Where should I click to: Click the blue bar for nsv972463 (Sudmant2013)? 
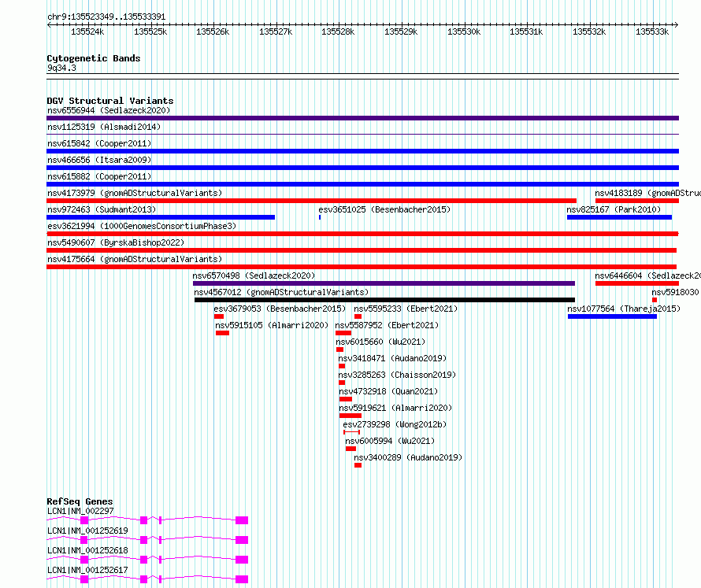pyautogui.click(x=161, y=217)
